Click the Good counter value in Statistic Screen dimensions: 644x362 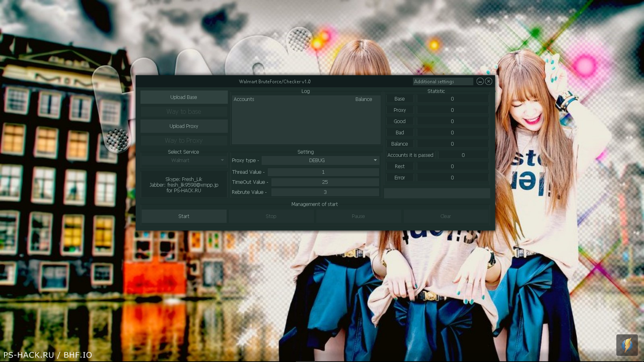tap(452, 121)
